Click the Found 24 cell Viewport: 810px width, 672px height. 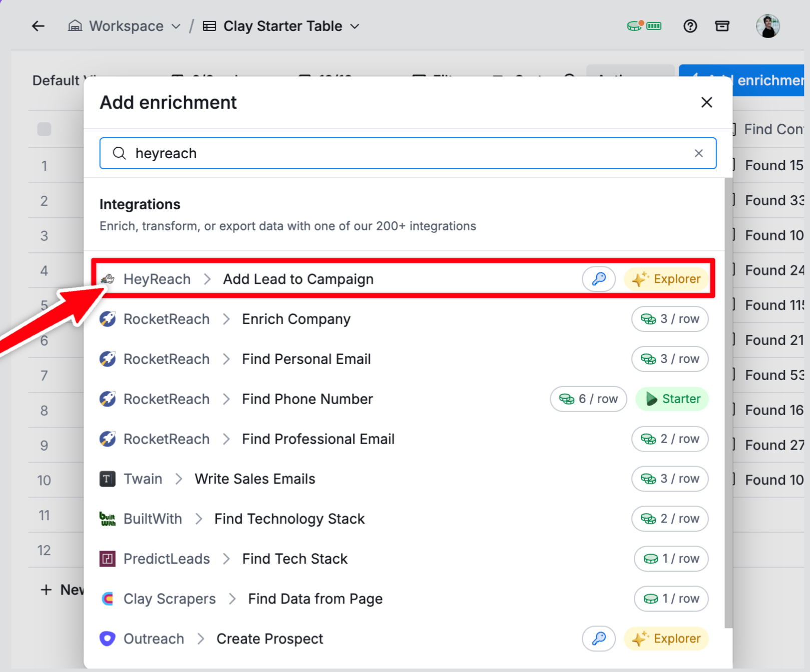pyautogui.click(x=769, y=270)
